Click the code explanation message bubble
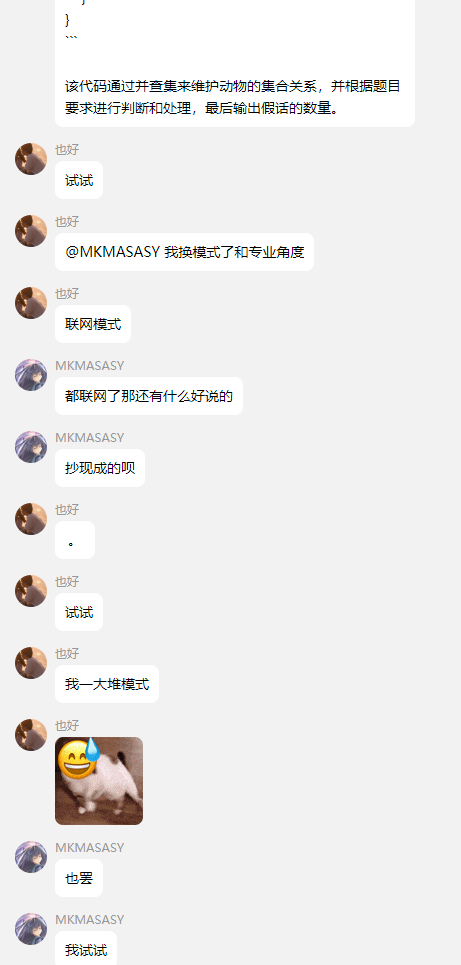Screen dimensions: 461x965 235,63
